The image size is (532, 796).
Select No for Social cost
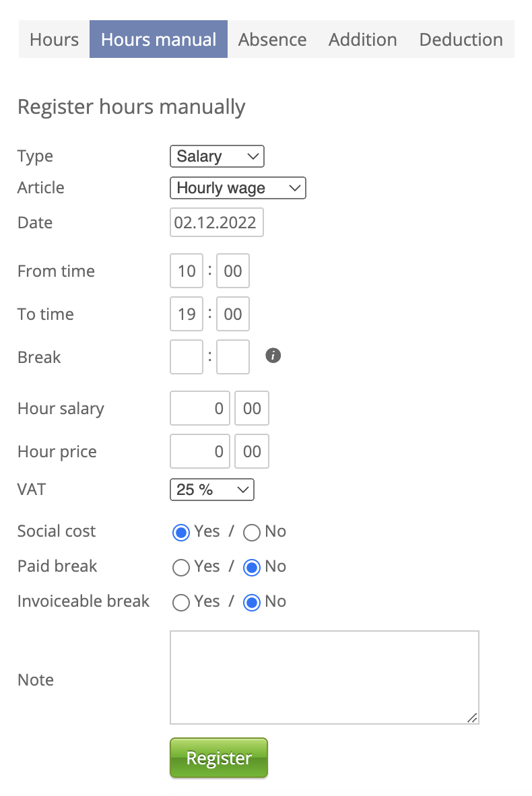[252, 533]
